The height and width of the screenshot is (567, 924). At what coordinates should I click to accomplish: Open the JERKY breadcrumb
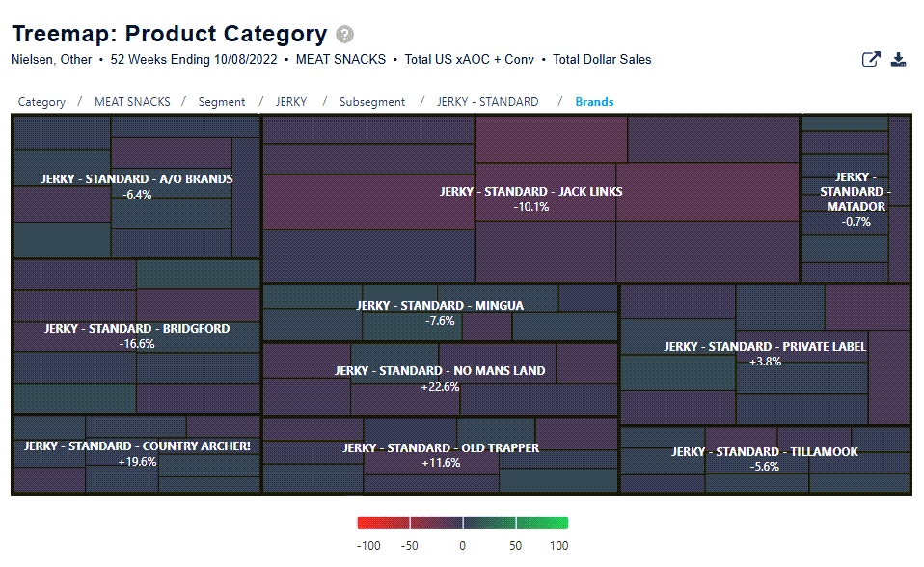point(291,102)
